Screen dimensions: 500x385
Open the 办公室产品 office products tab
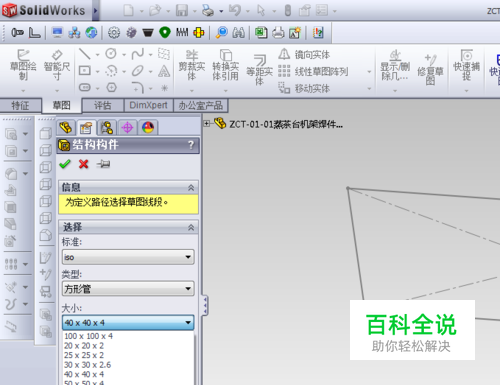point(201,106)
